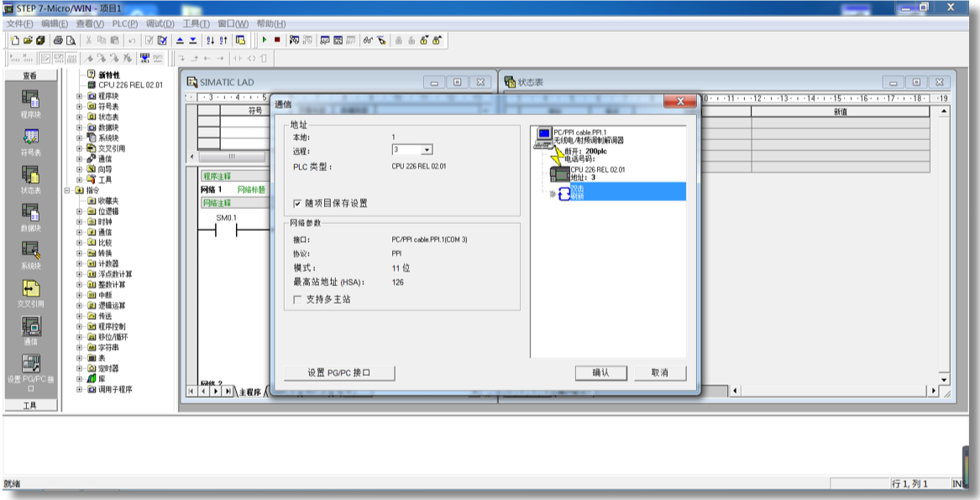The image size is (980, 500).
Task: Open the 编辑(E) menu
Action: (x=55, y=23)
